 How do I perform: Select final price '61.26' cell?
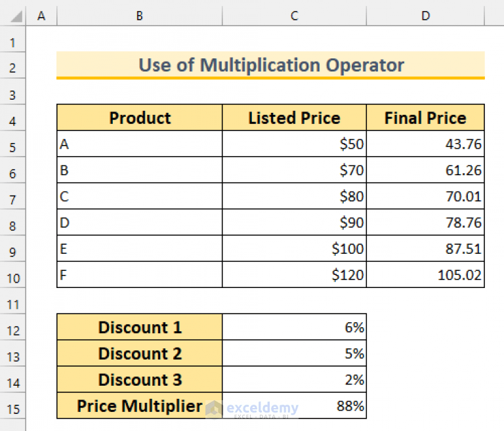point(425,170)
